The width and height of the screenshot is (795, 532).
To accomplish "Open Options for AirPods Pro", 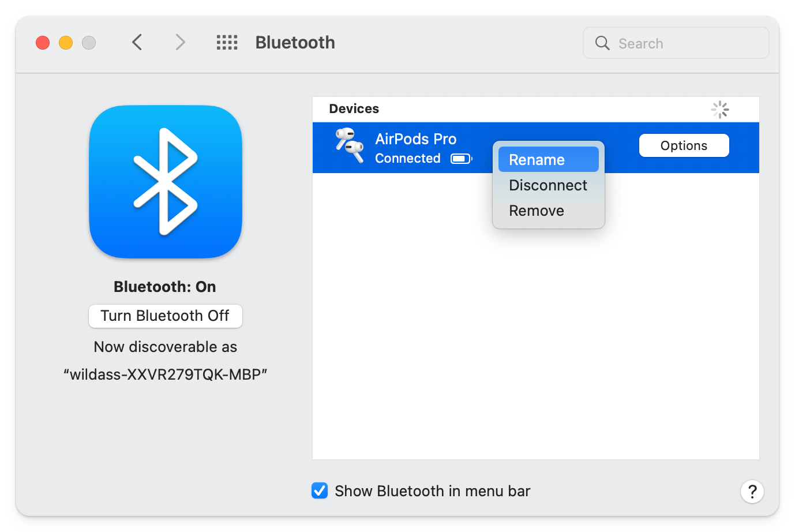I will click(x=684, y=145).
